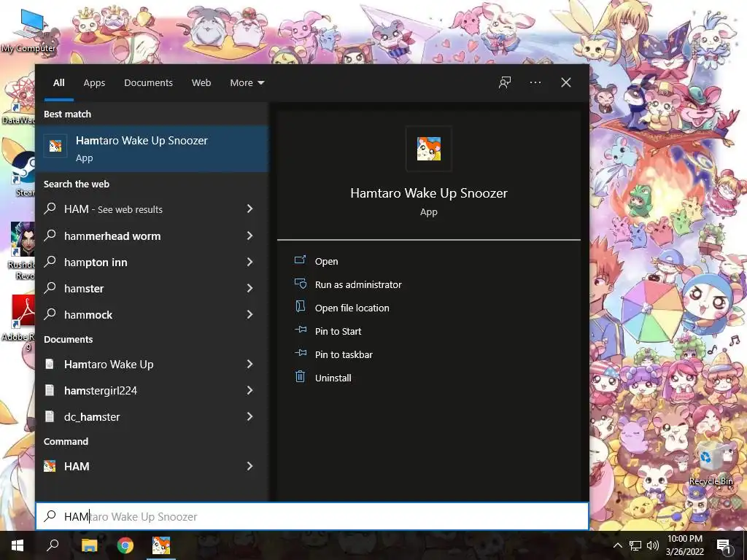
Task: Click the feedback icon in search header
Action: [x=505, y=82]
